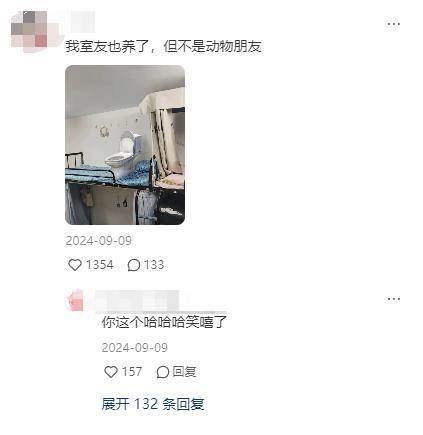The width and height of the screenshot is (423, 435).
Task: Click the comment text 我室友也养了
Action: [107, 46]
